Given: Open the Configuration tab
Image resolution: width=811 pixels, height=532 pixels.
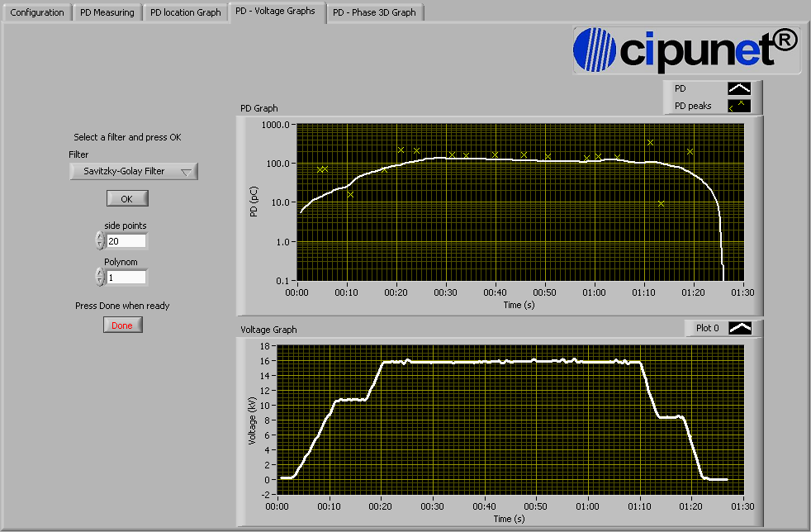Looking at the screenshot, I should tap(37, 12).
